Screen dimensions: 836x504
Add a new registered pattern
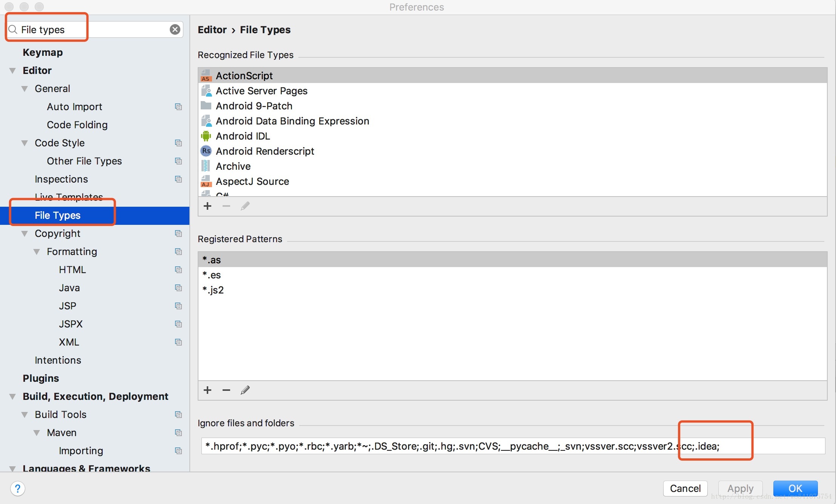click(x=207, y=390)
